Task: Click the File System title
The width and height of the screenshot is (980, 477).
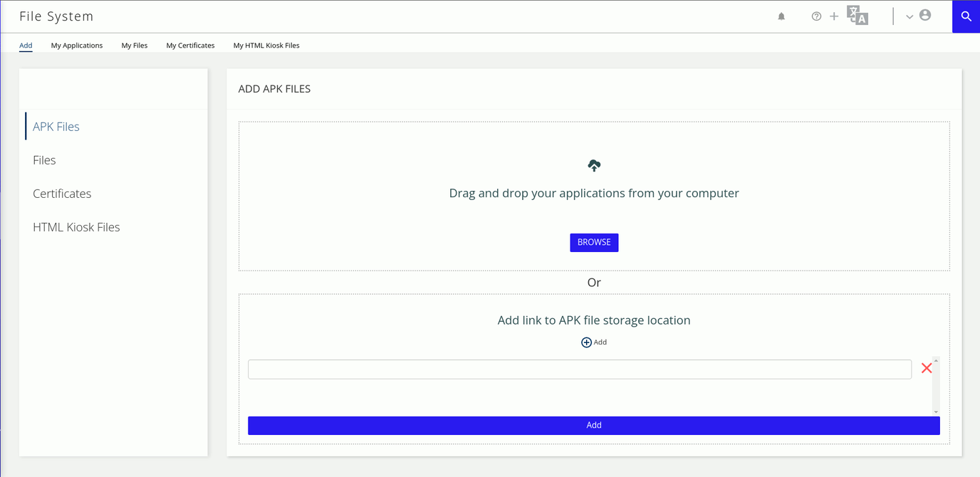Action: coord(56,16)
